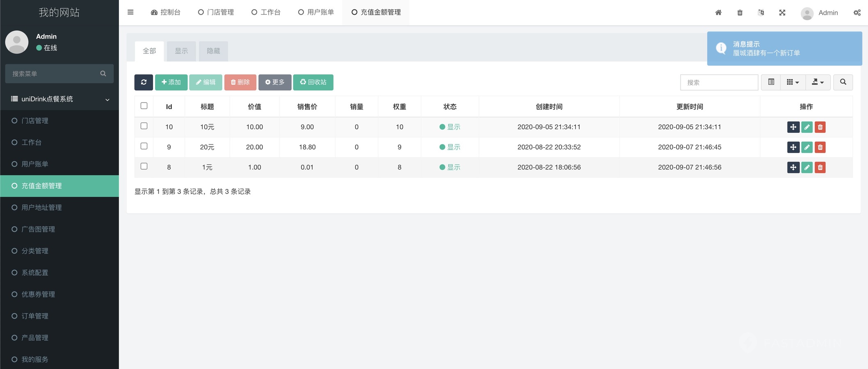Click red delete icon for row 8
This screenshot has height=369, width=868.
pyautogui.click(x=820, y=167)
